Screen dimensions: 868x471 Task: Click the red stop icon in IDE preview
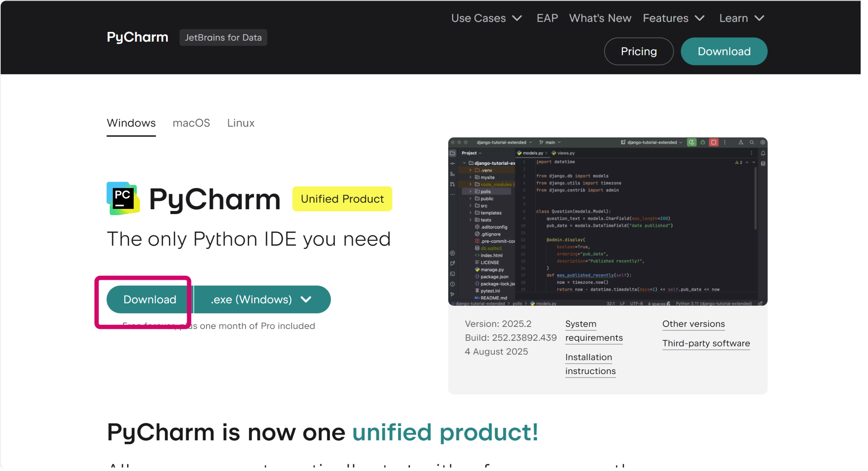click(713, 142)
